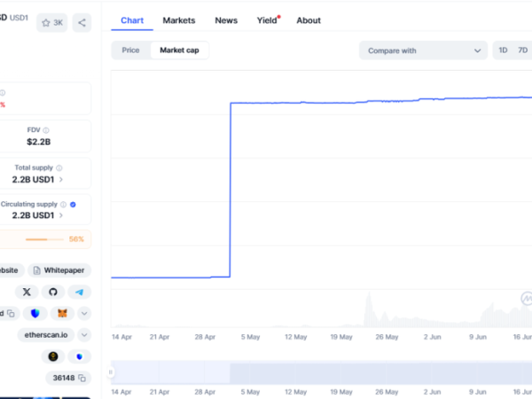Open the News tab

[x=226, y=20]
